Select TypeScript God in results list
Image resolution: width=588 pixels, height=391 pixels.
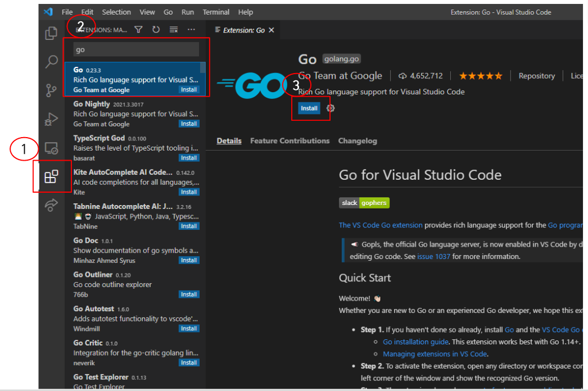click(135, 148)
